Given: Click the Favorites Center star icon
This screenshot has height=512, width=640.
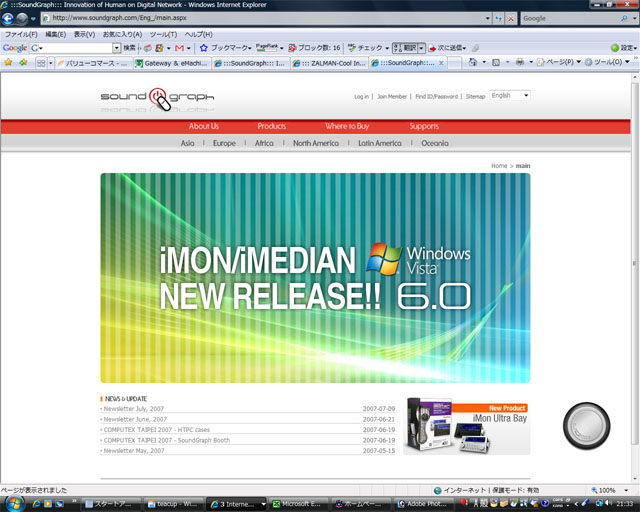Looking at the screenshot, I should click(8, 62).
